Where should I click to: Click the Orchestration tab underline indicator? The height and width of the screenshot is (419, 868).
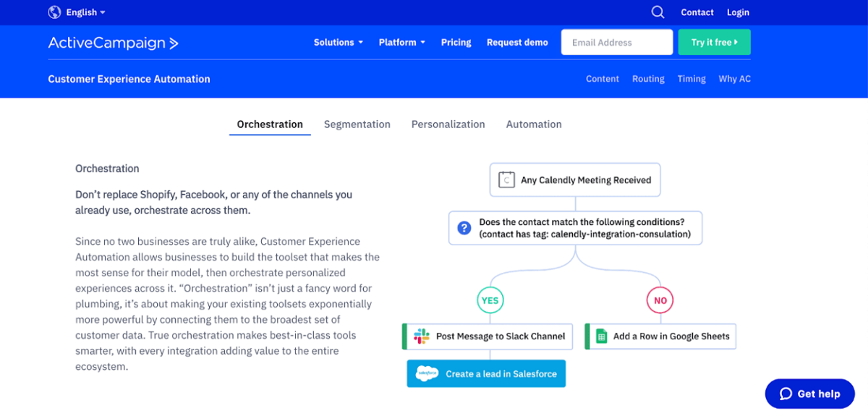click(270, 135)
